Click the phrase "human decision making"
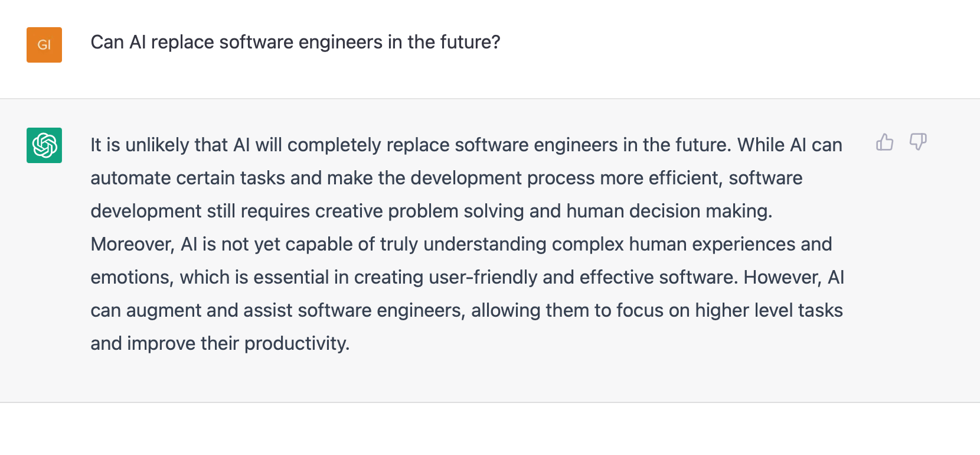This screenshot has width=980, height=455. point(668,212)
